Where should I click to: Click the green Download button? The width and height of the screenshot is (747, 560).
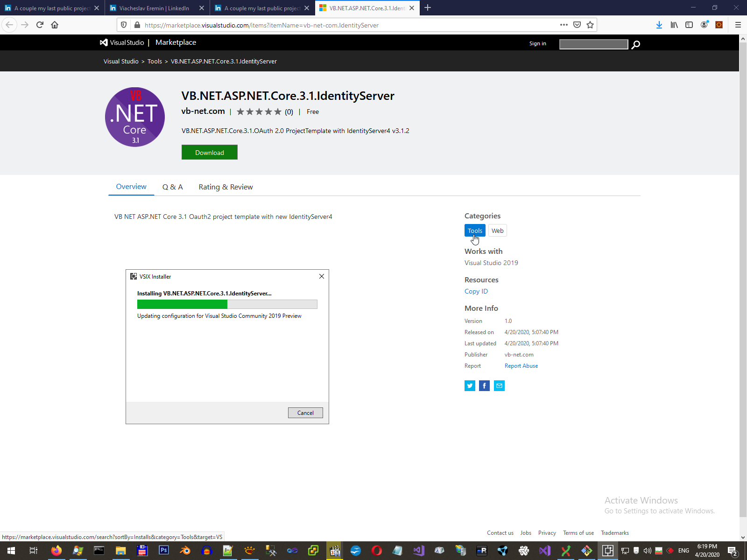click(210, 152)
